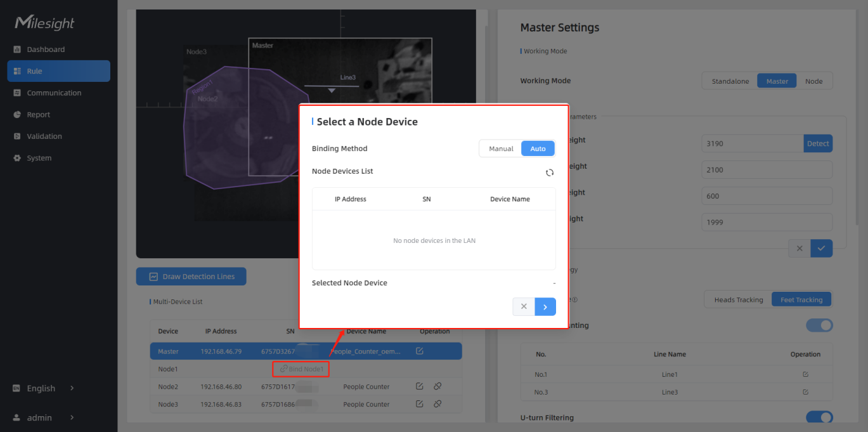The width and height of the screenshot is (868, 432).
Task: Edit Line1 in the line table
Action: point(805,374)
